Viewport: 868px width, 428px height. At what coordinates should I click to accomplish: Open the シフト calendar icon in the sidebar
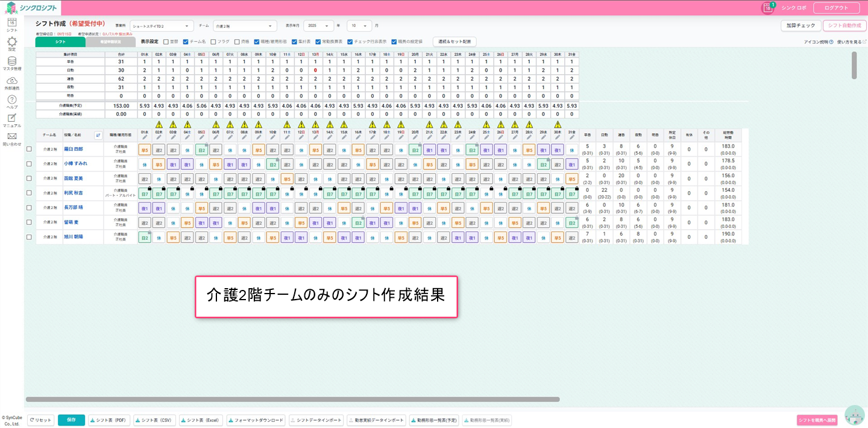pyautogui.click(x=11, y=23)
